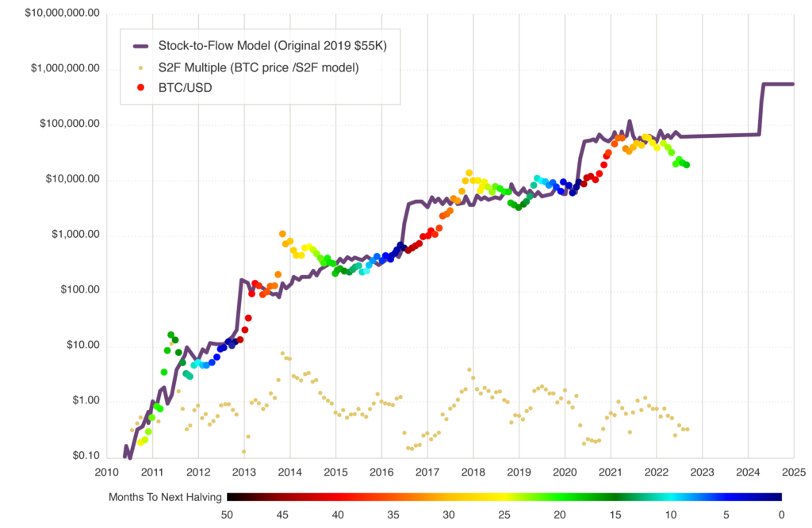Screen dimensions: 812x528
Task: Click the dark green BTC dot peak in mid-2011
Action: (x=171, y=335)
